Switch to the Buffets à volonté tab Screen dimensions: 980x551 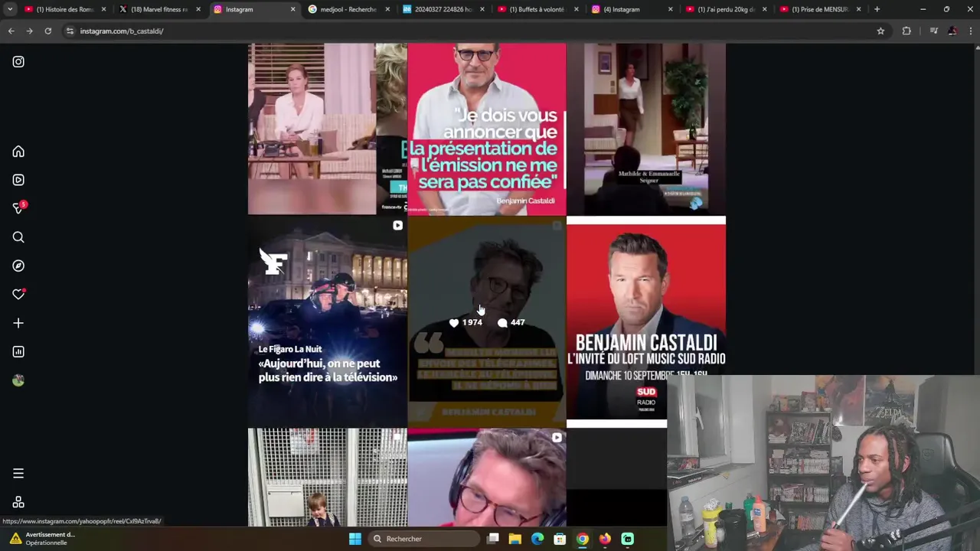pos(537,9)
